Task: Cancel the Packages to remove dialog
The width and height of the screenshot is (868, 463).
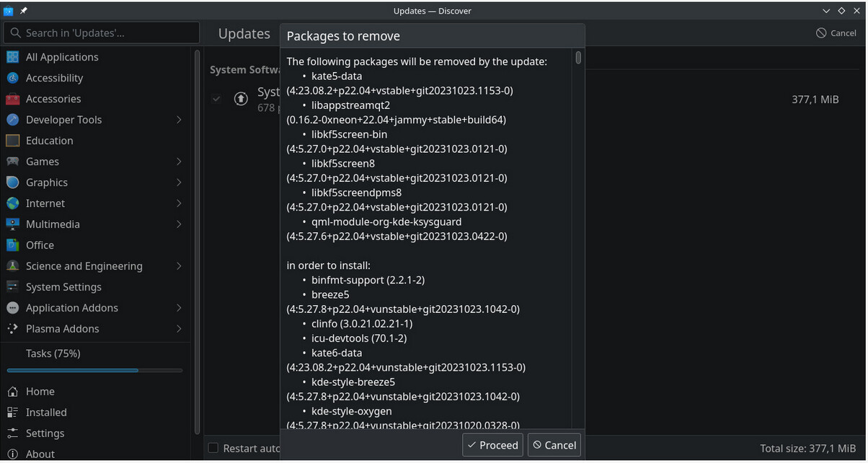Action: [554, 445]
